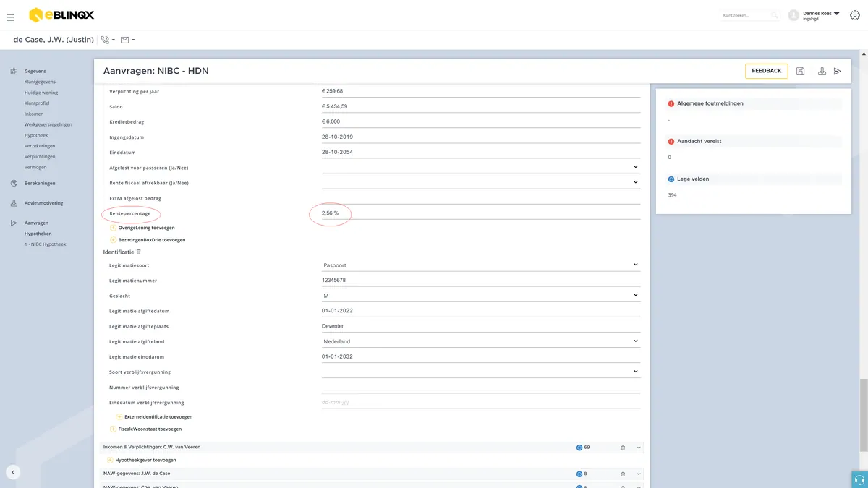The image size is (868, 488).
Task: Click the Rentepercentage input field
Action: [481, 213]
